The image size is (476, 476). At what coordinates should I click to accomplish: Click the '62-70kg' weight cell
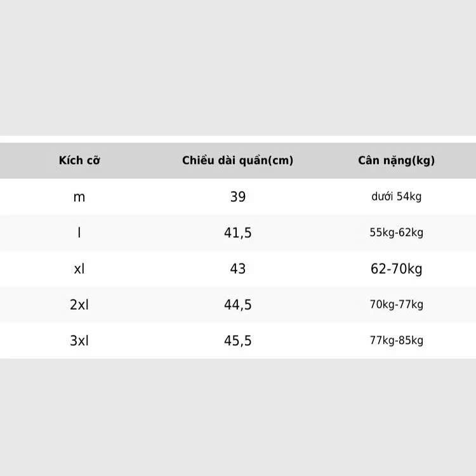click(396, 269)
